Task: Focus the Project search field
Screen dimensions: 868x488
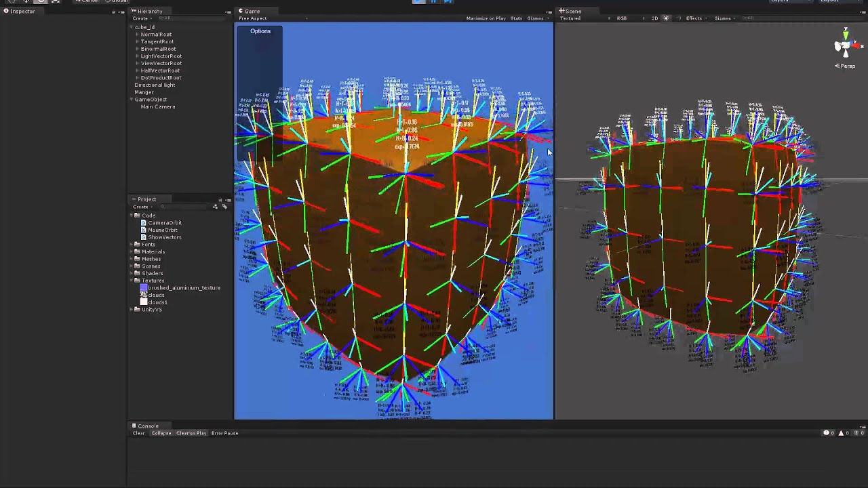Action: pyautogui.click(x=184, y=207)
